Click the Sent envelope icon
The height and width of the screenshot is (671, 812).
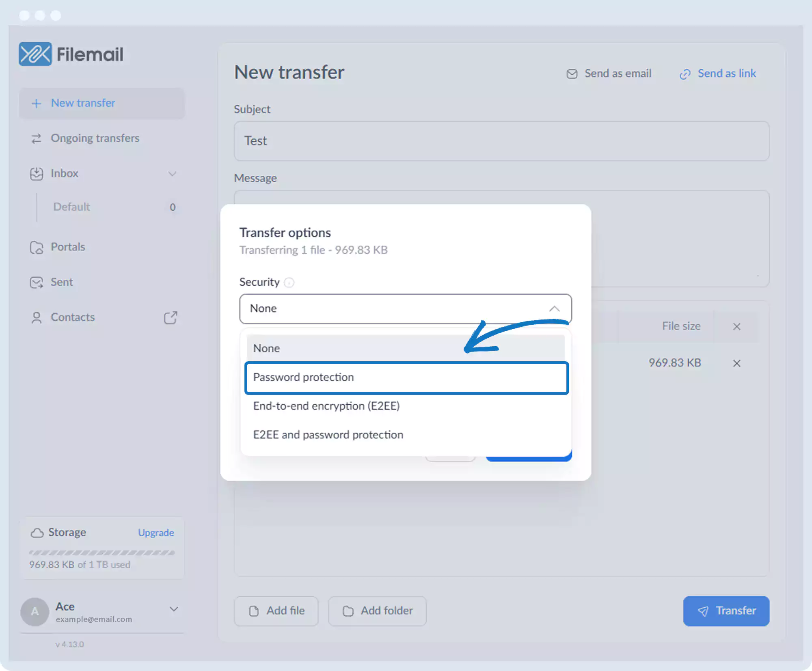(37, 283)
